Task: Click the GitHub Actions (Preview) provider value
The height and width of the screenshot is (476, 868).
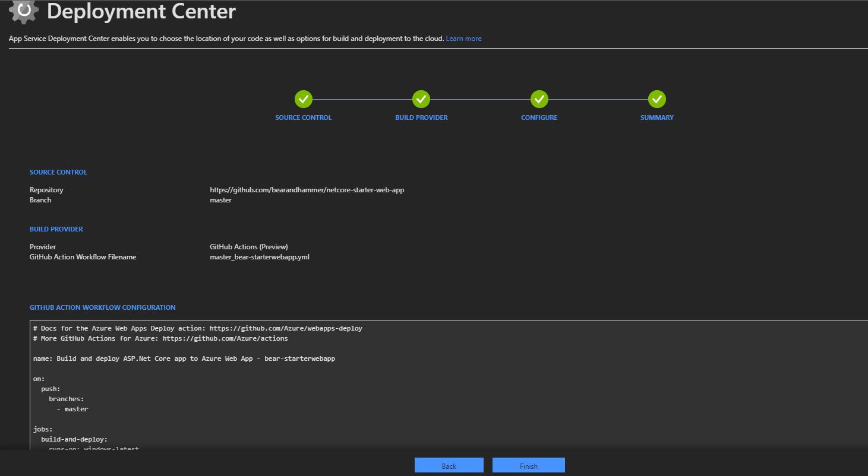Action: (x=248, y=247)
